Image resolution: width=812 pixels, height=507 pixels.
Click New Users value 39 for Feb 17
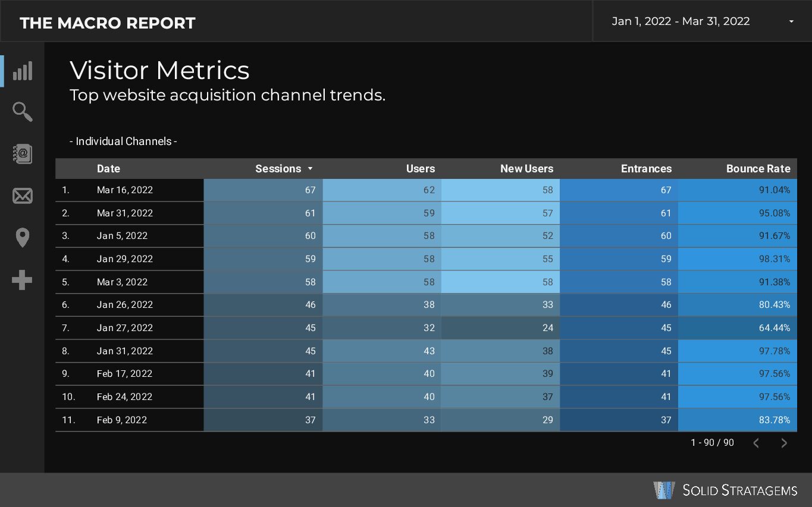[x=500, y=374]
